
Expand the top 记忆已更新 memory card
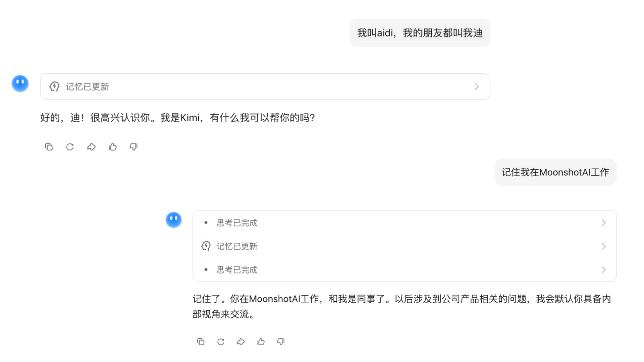477,87
